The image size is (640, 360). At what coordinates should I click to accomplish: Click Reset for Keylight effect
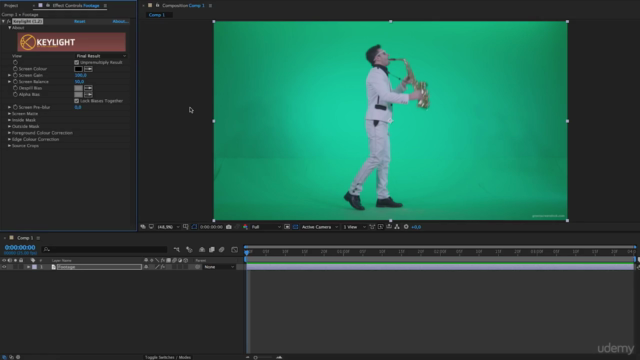point(80,21)
